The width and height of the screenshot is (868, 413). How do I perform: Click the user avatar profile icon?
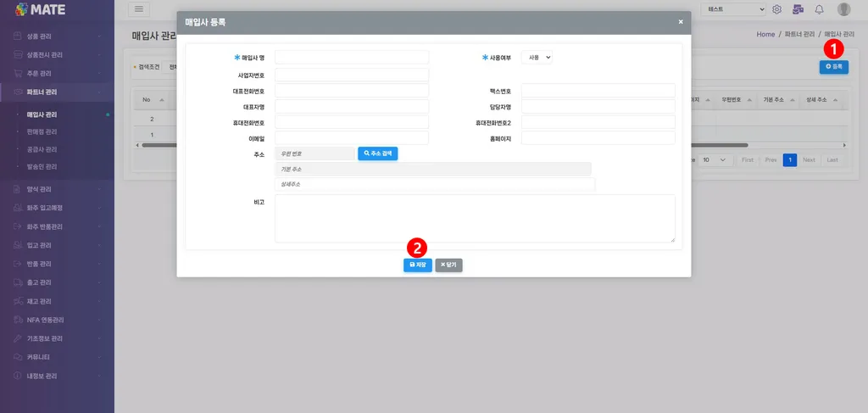pyautogui.click(x=843, y=9)
